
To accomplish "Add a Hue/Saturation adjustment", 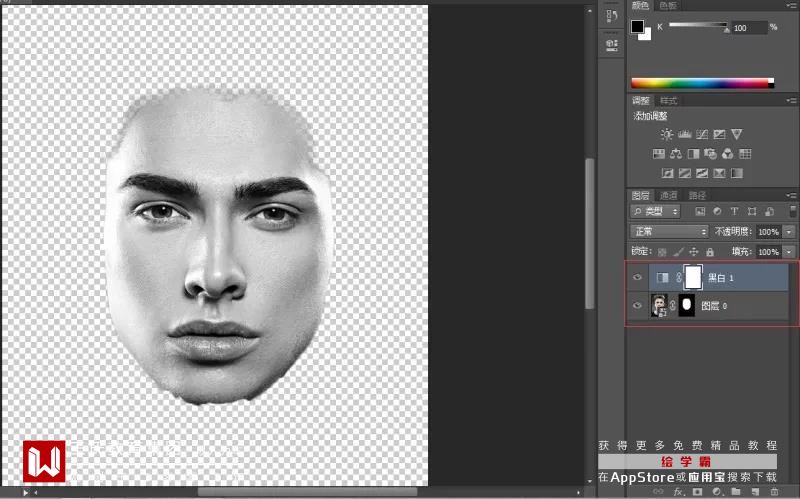I will (659, 154).
